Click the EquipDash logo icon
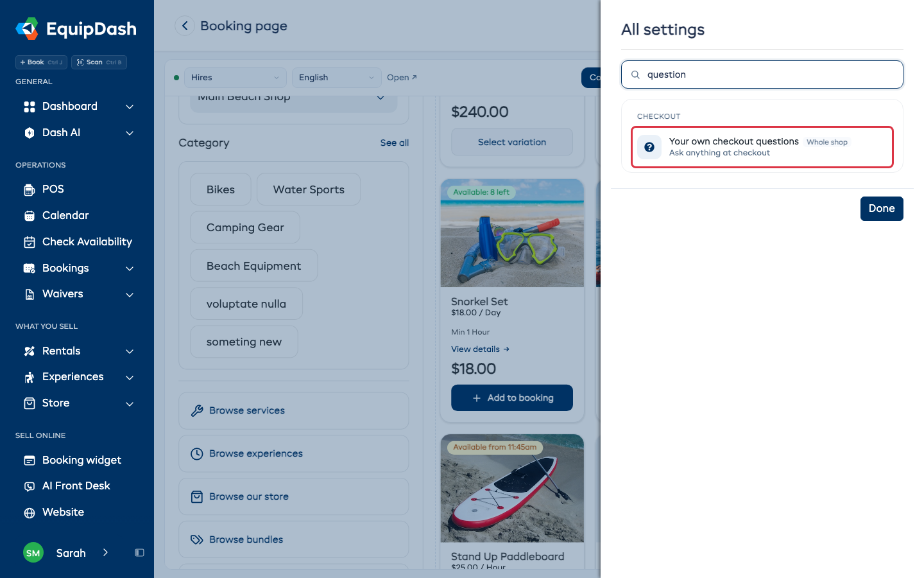This screenshot has width=924, height=578. tap(27, 28)
